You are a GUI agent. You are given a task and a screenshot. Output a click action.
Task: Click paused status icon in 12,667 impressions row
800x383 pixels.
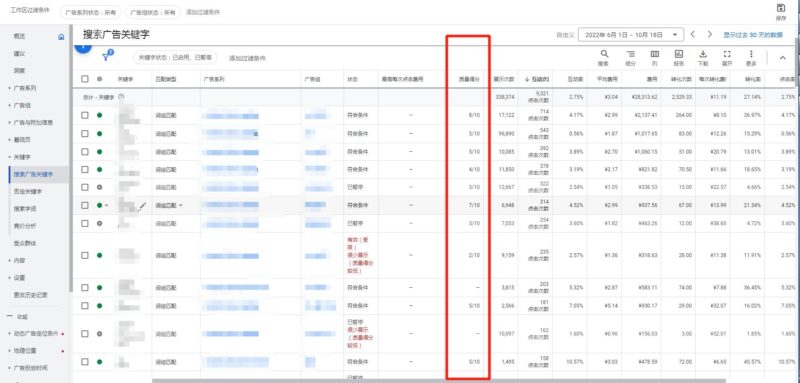(99, 187)
